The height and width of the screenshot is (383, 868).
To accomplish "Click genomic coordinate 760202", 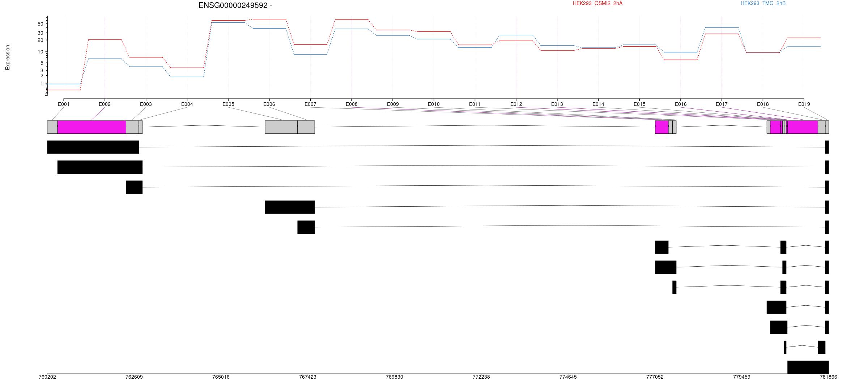I will [47, 377].
